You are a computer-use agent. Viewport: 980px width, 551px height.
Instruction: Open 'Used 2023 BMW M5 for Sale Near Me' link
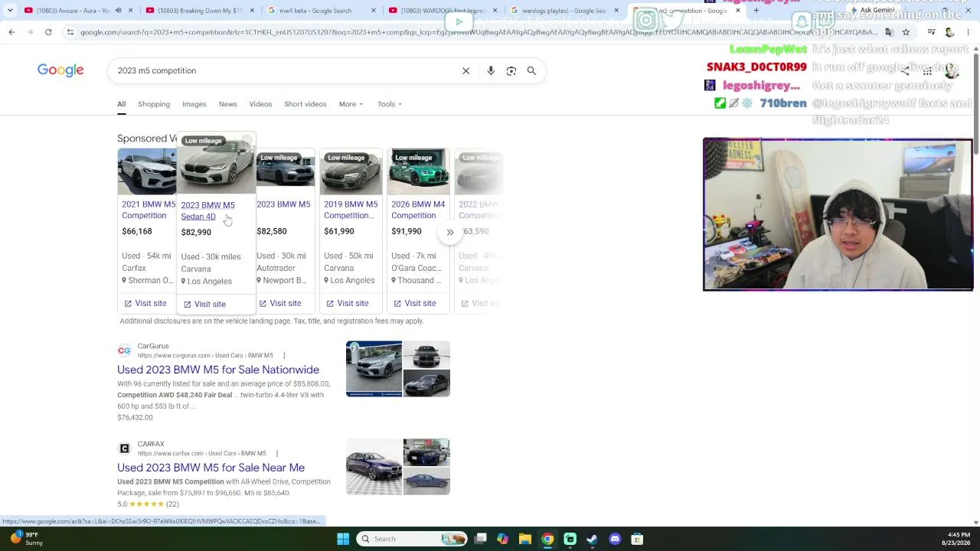click(x=211, y=468)
